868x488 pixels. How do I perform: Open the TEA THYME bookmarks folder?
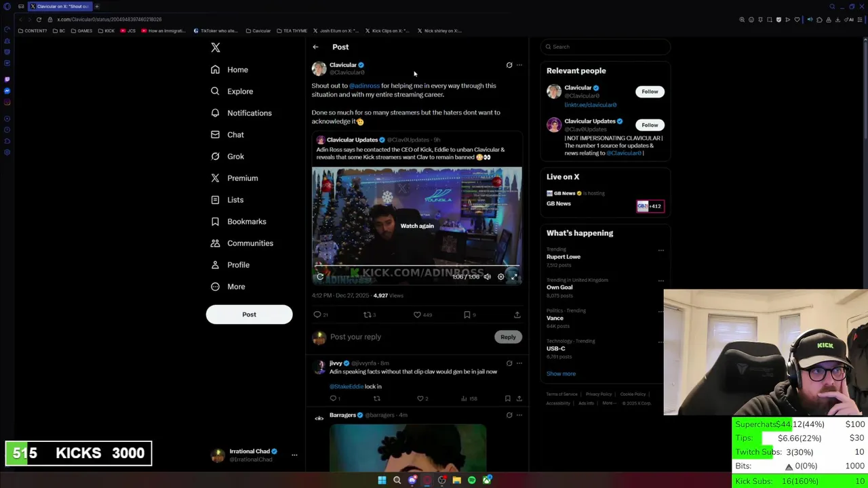pos(292,31)
